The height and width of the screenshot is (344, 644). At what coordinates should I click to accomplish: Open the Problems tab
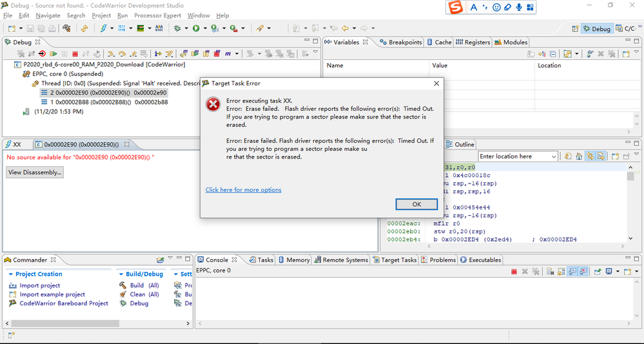[x=438, y=260]
